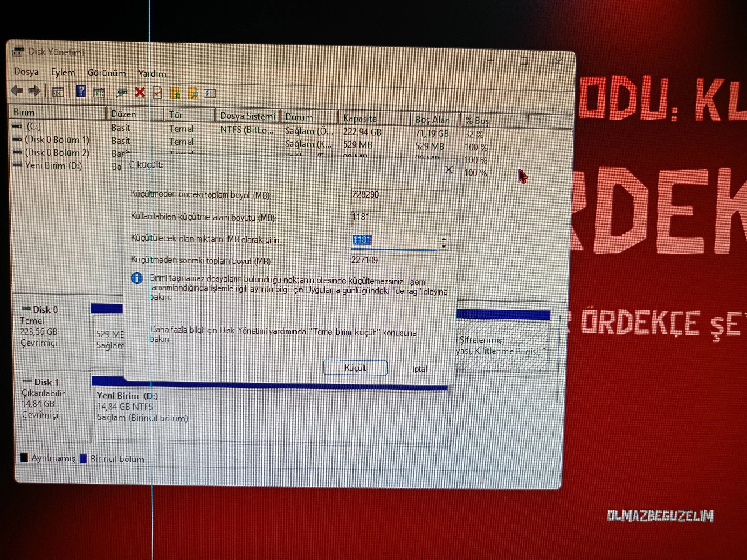
Task: Sort by the Düzen column header
Action: point(135,114)
